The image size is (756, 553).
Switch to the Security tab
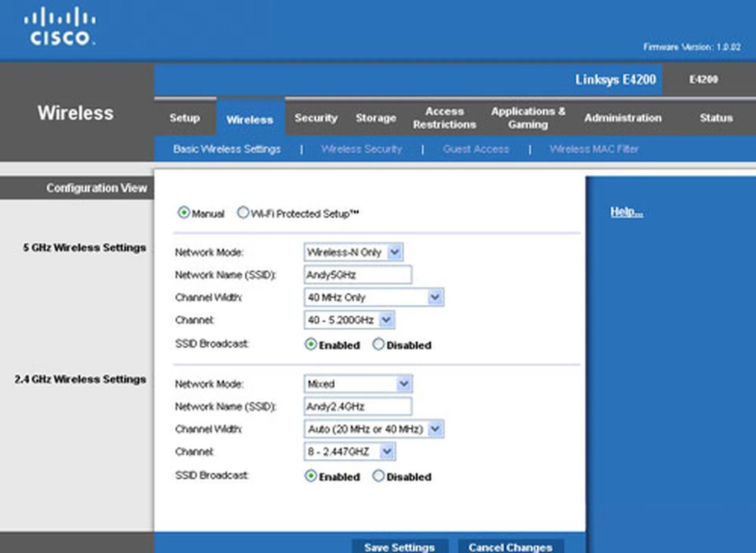(x=316, y=118)
